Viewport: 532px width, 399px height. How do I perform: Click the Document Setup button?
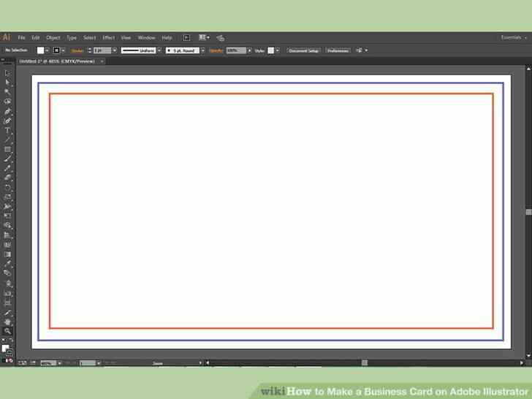pos(304,50)
